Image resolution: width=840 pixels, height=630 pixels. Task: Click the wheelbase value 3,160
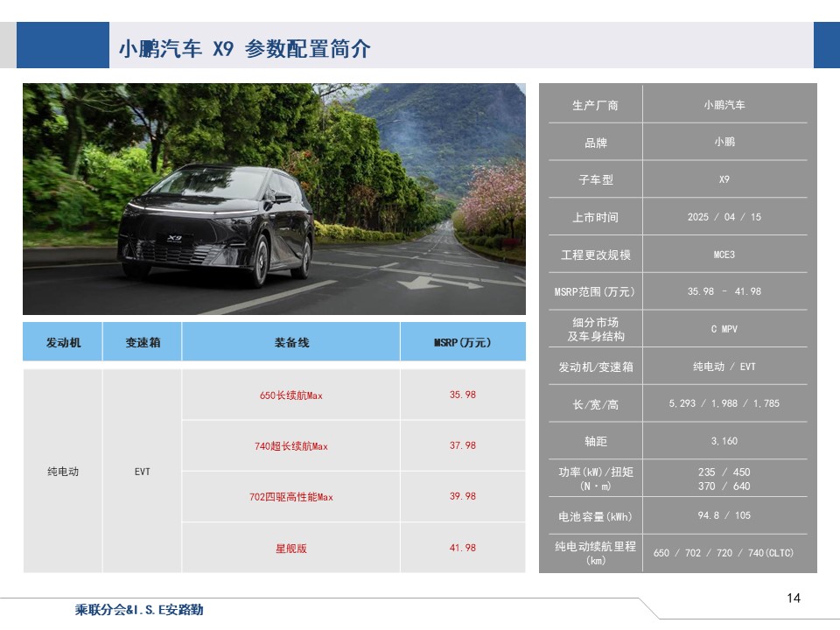click(724, 441)
